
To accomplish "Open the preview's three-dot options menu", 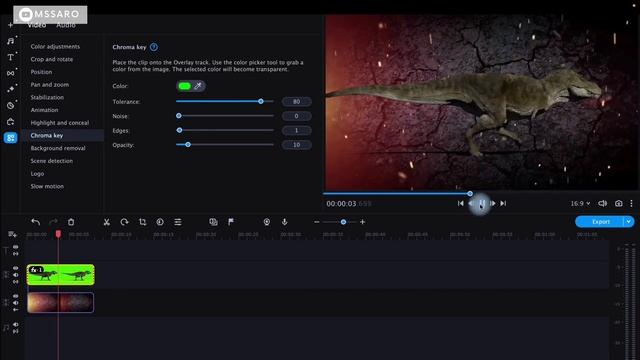I will [631, 203].
